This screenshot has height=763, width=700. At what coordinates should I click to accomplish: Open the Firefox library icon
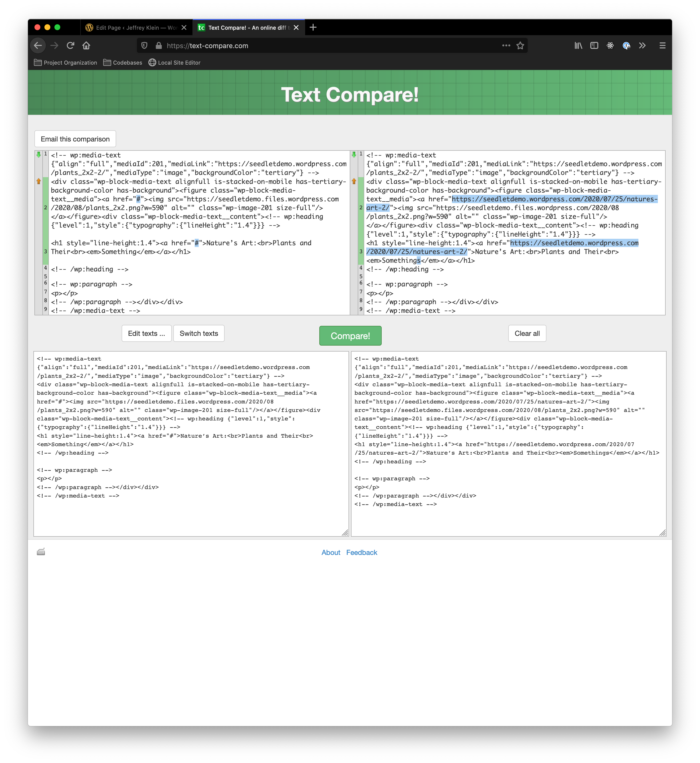click(578, 46)
